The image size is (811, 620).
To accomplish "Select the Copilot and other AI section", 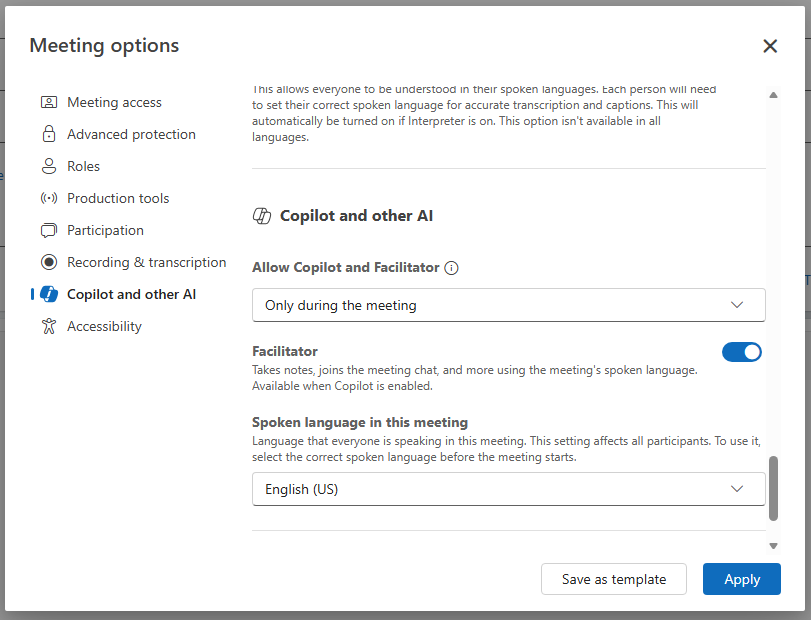I will tap(131, 294).
